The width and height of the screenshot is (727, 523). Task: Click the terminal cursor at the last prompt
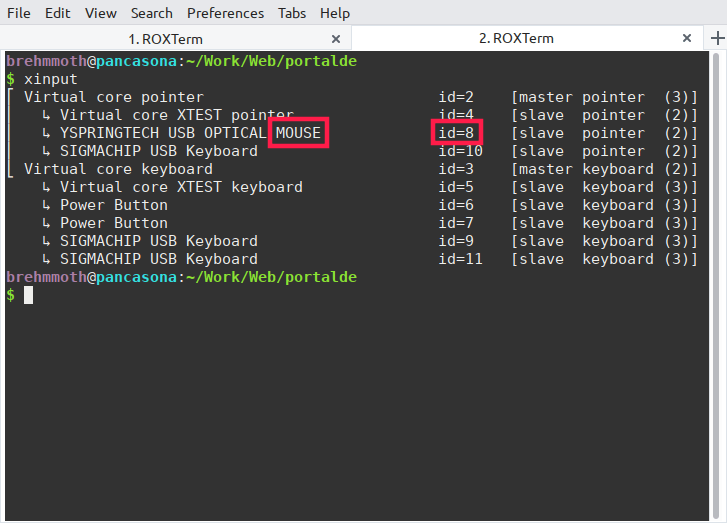pyautogui.click(x=28, y=295)
